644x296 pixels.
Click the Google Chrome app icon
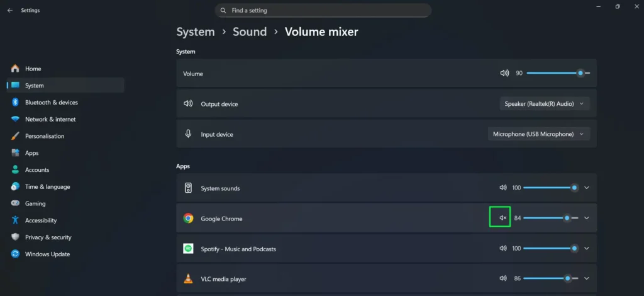point(188,219)
